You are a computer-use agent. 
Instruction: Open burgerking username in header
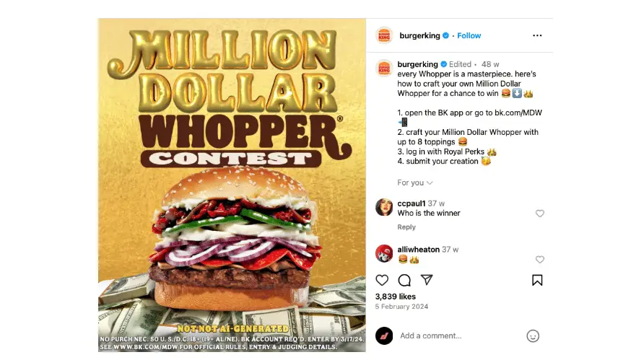click(419, 36)
